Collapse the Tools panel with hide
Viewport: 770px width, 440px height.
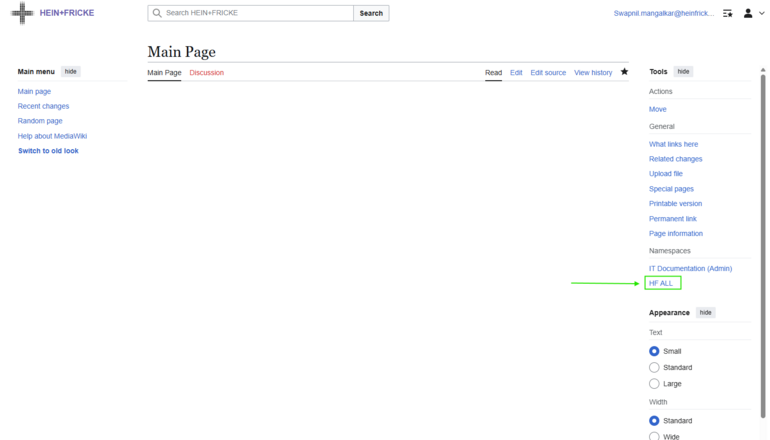[x=682, y=72]
